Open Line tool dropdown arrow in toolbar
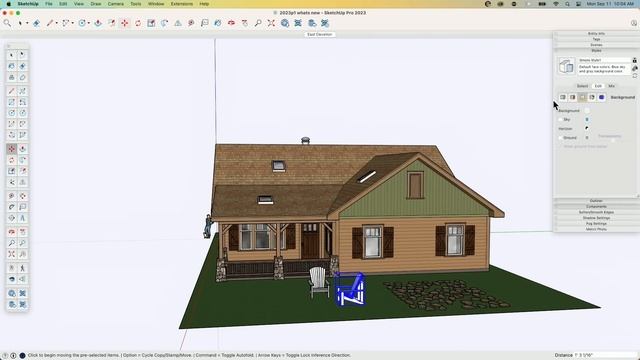Image resolution: width=640 pixels, height=360 pixels. (x=56, y=23)
